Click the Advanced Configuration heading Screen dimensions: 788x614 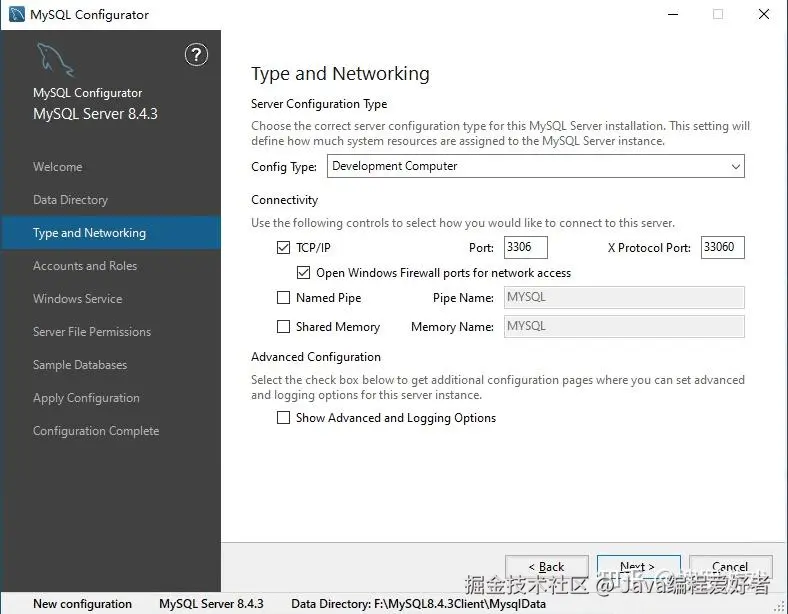click(316, 357)
